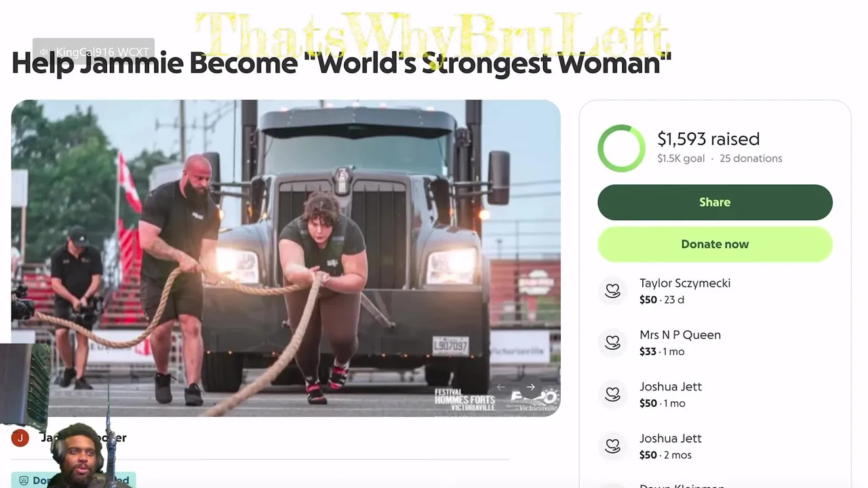Viewport: 868px width, 488px height.
Task: Click the $1,593 raised amount
Action: pyautogui.click(x=708, y=139)
